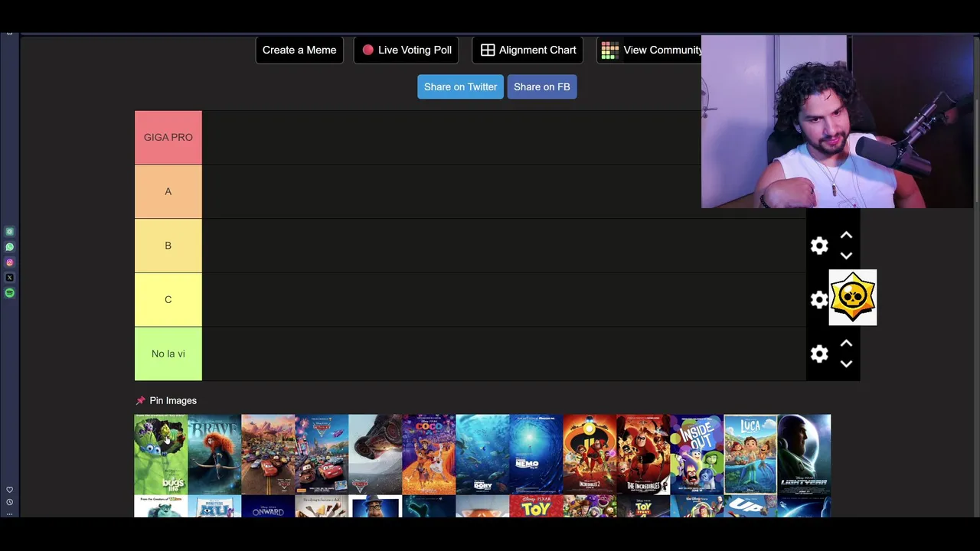Open history clock icon in sidebar
The image size is (980, 551).
coord(10,502)
